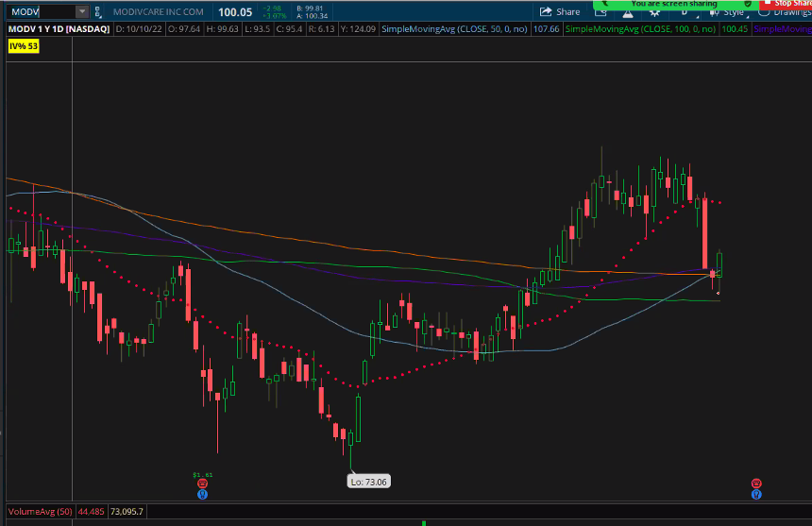This screenshot has width=812, height=526.
Task: Click the L: 93.5 low value
Action: coord(258,29)
